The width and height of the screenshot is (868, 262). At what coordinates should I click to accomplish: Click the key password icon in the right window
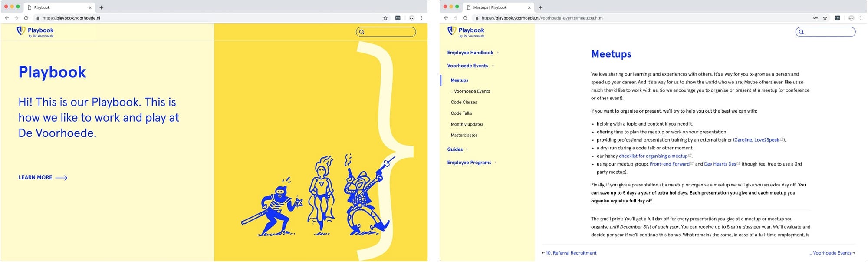[815, 18]
